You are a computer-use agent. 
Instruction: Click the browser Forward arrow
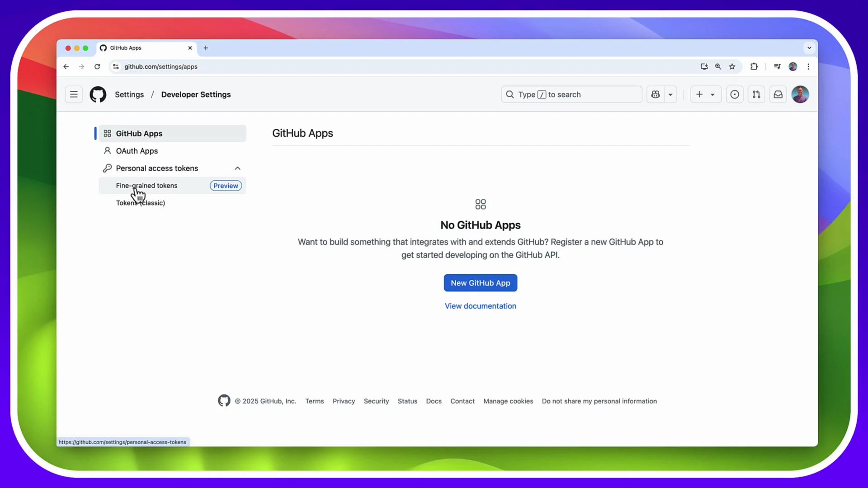pos(81,66)
